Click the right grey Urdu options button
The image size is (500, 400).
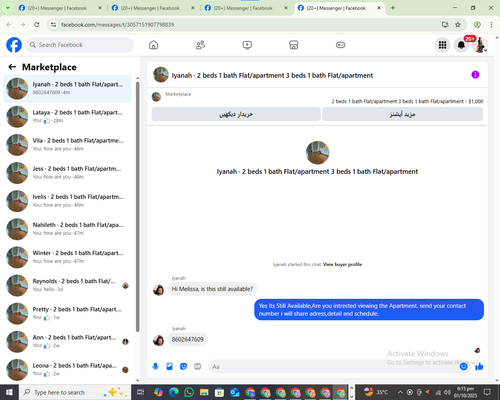coord(402,114)
